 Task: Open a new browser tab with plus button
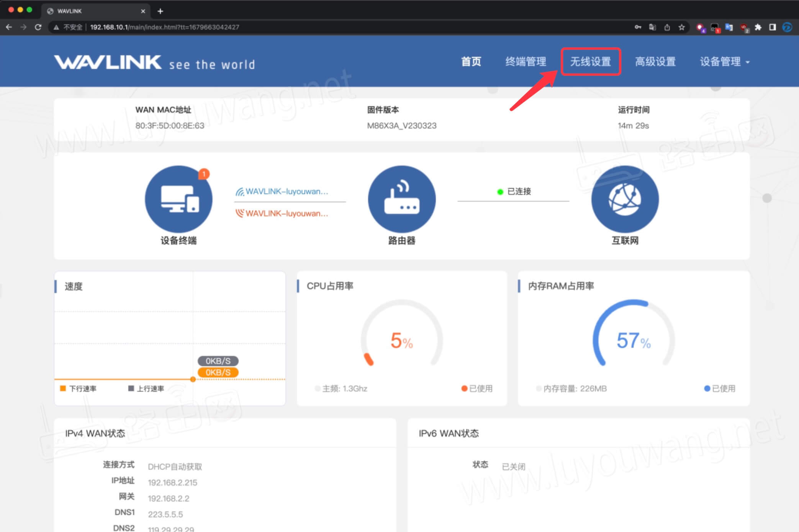tap(160, 11)
